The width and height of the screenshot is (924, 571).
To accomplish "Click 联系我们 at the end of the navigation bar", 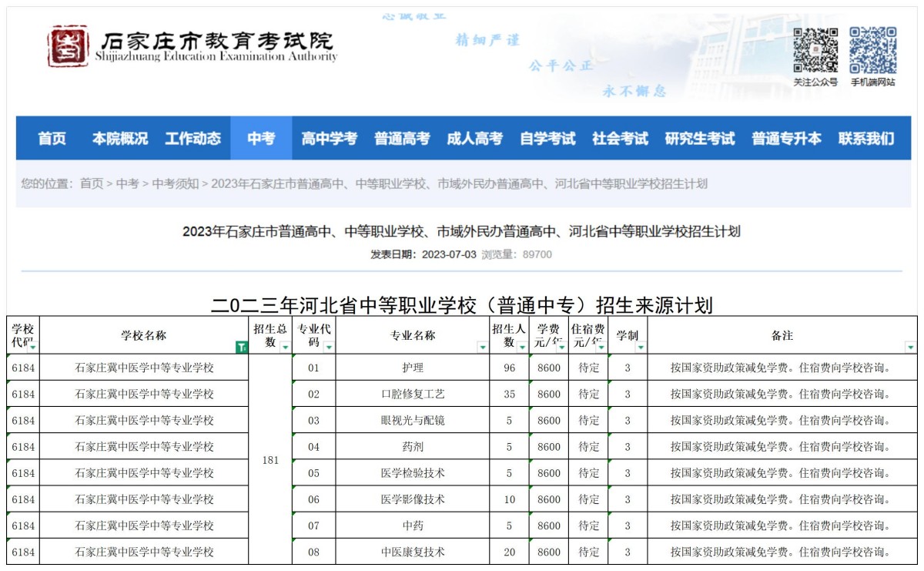I will pos(867,139).
